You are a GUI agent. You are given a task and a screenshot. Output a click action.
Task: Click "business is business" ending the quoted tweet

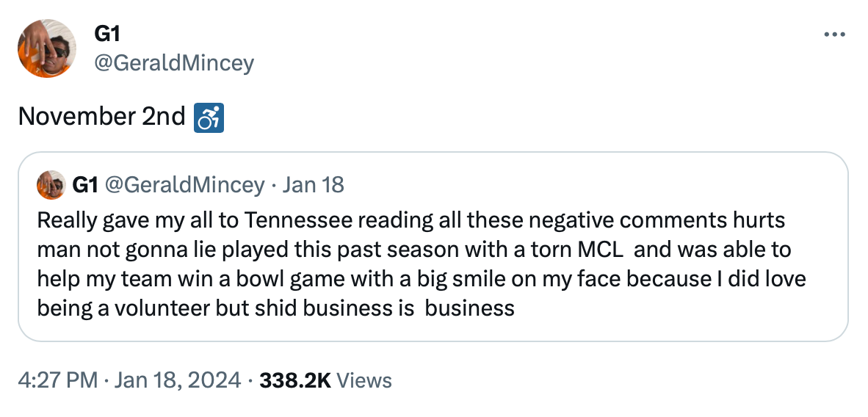click(x=406, y=308)
